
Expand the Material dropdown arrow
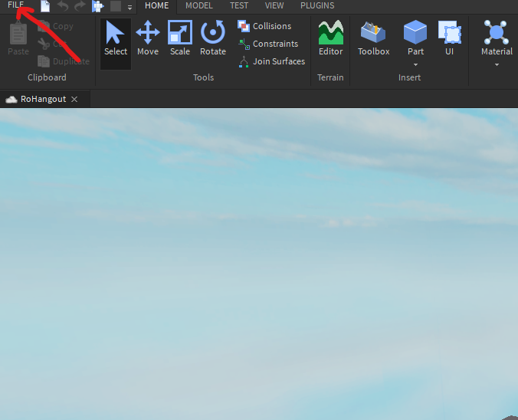(497, 65)
